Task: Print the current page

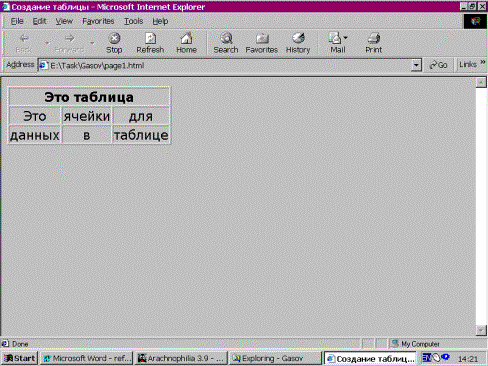Action: [x=374, y=43]
